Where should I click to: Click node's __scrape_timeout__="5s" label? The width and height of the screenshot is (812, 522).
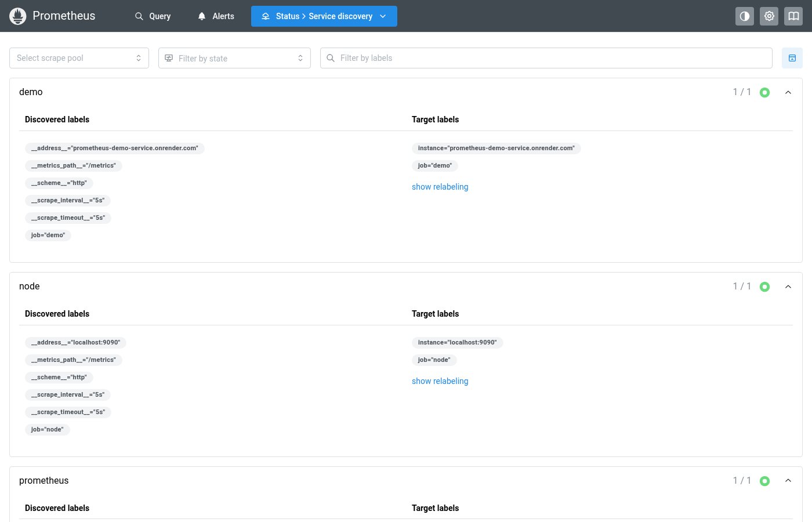68,412
